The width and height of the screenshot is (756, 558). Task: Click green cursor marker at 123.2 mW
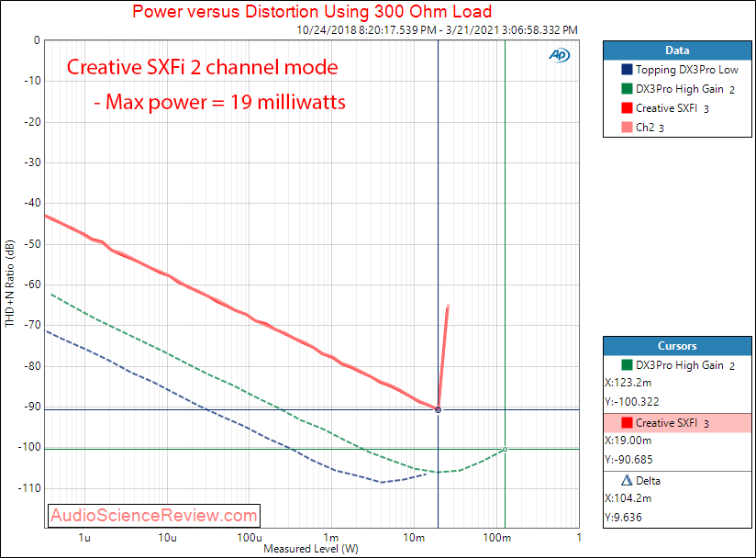pos(505,449)
